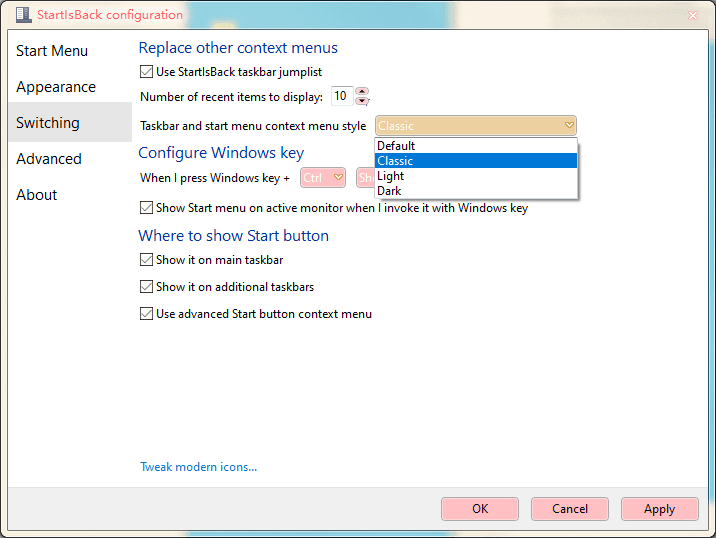Collapse the context menu style combo box
The width and height of the screenshot is (716, 538).
pyautogui.click(x=475, y=126)
